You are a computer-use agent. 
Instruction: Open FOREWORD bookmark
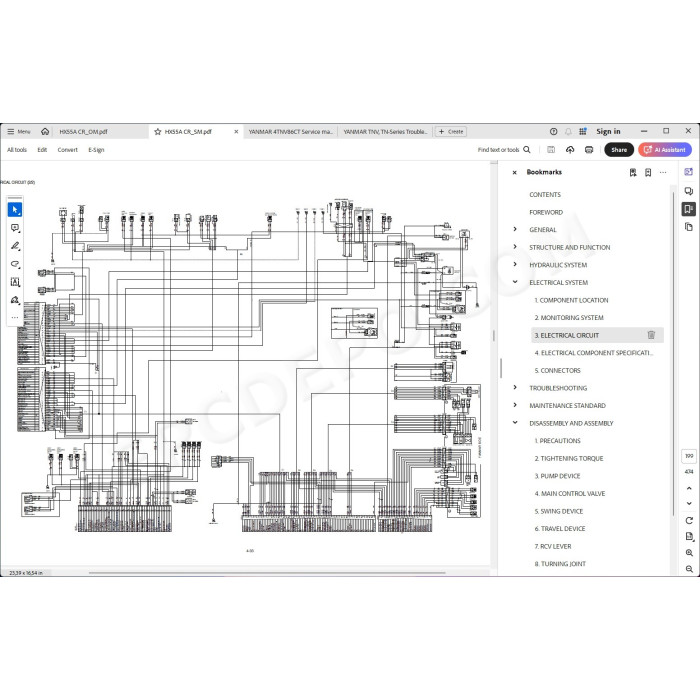pos(546,212)
